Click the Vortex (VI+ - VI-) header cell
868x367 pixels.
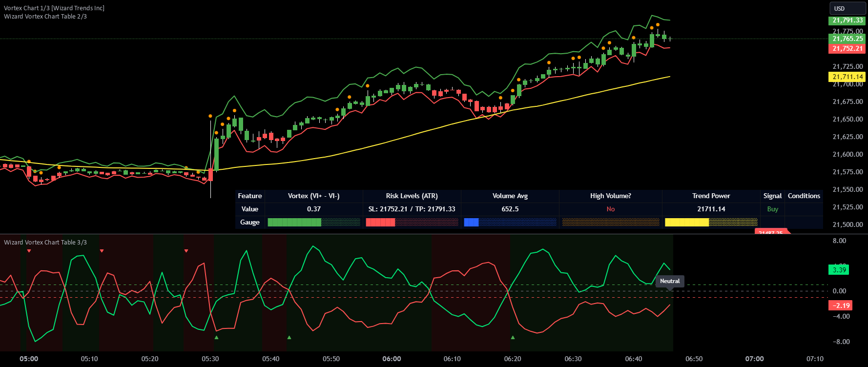point(314,196)
